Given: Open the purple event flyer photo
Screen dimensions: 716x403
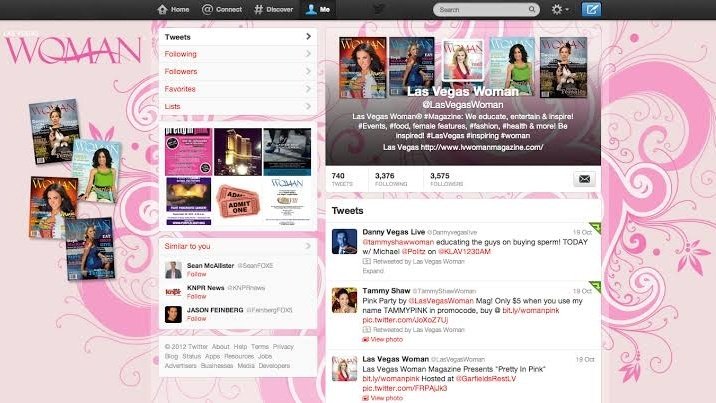Looking at the screenshot, I should [x=188, y=201].
